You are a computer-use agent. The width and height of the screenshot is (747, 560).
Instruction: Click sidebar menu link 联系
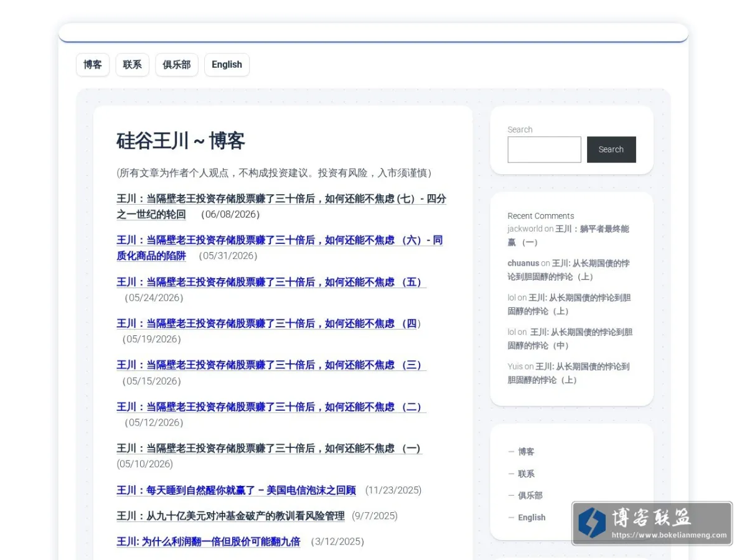coord(526,474)
